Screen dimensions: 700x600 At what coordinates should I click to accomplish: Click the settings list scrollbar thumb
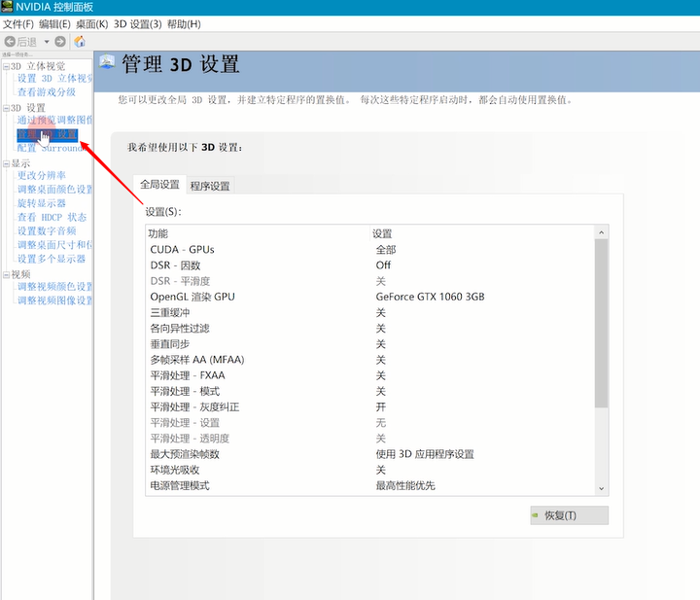point(602,323)
